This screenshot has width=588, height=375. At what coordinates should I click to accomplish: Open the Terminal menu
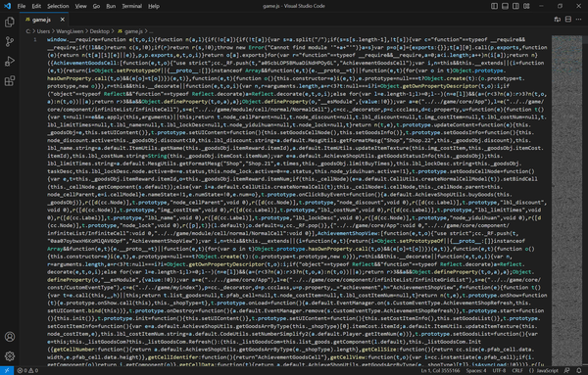tap(131, 6)
